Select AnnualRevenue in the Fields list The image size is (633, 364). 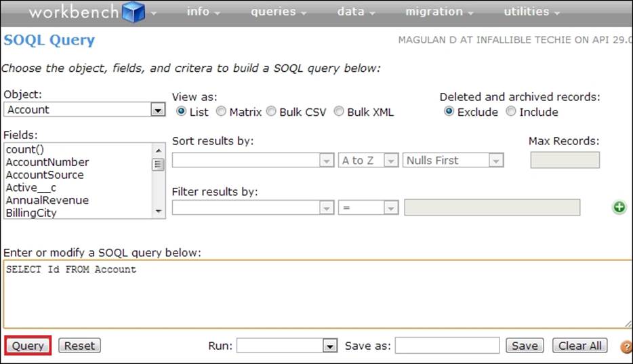click(47, 200)
